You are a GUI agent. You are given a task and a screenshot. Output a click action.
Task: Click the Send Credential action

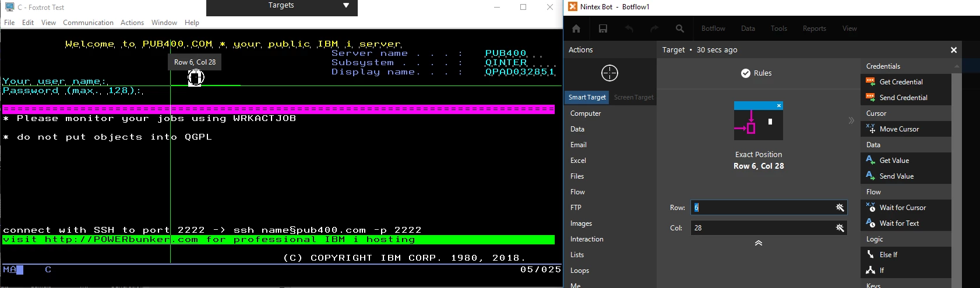point(906,98)
